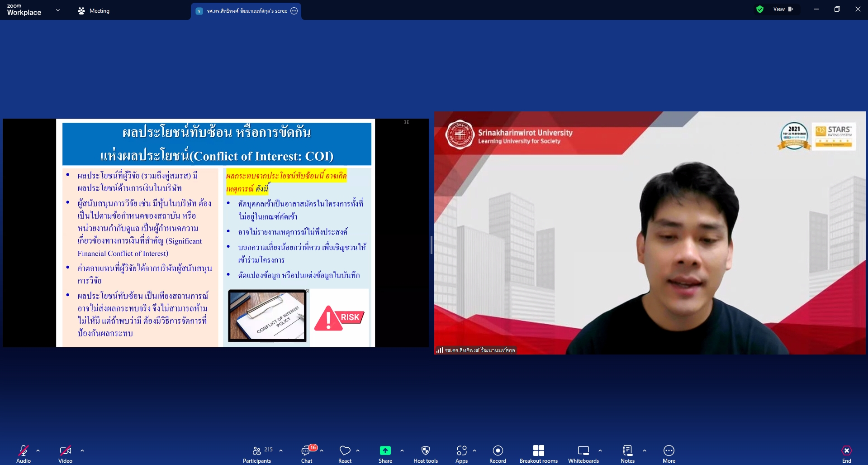This screenshot has height=465, width=868.
Task: Open Host tools shield icon
Action: [x=425, y=451]
